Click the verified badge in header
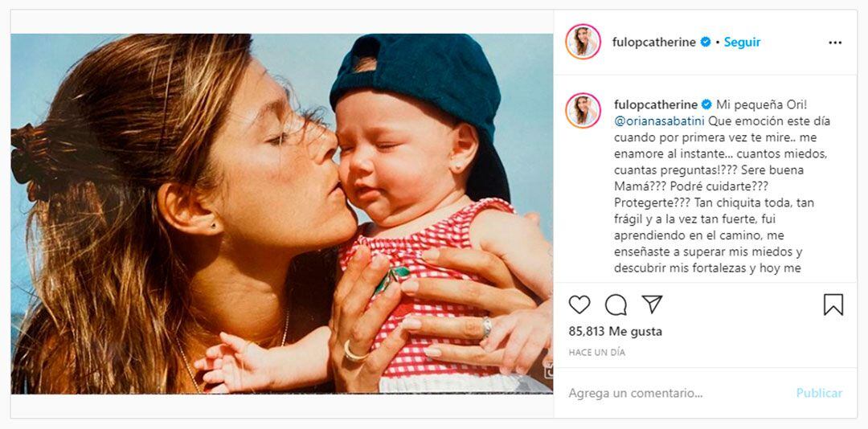868x429 pixels. pyautogui.click(x=706, y=43)
